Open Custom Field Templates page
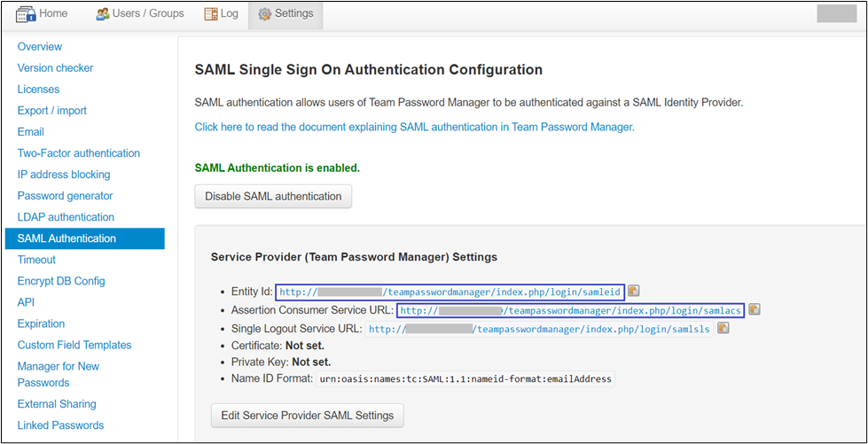This screenshot has width=868, height=444. [74, 345]
